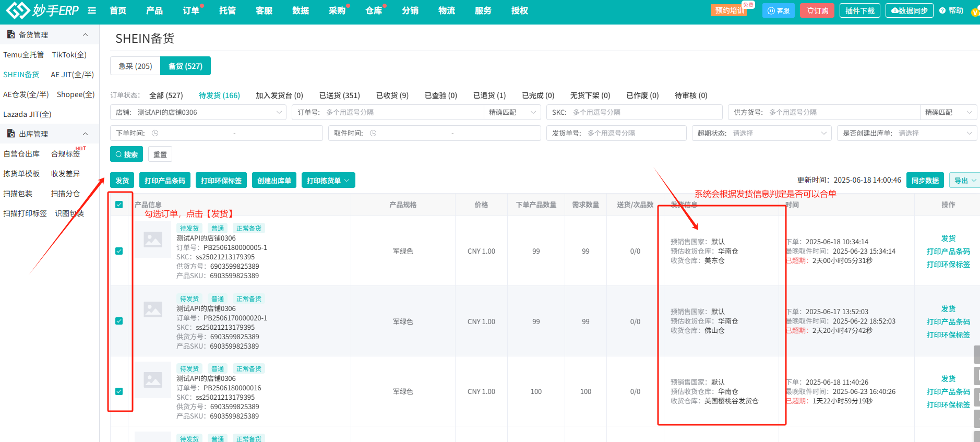Filter by 已退货 (1) status
Viewport: 980px width, 442px height.
click(489, 95)
